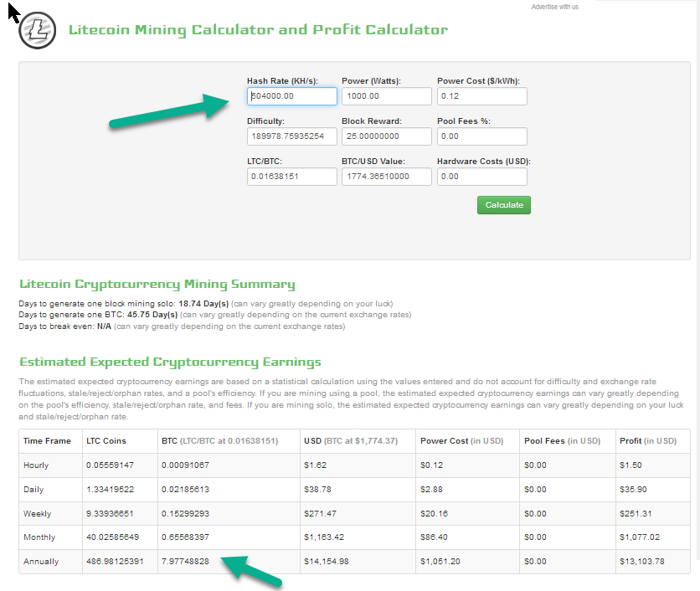The width and height of the screenshot is (700, 591).
Task: Click the Hardware Costs (USD) field
Action: [x=482, y=177]
